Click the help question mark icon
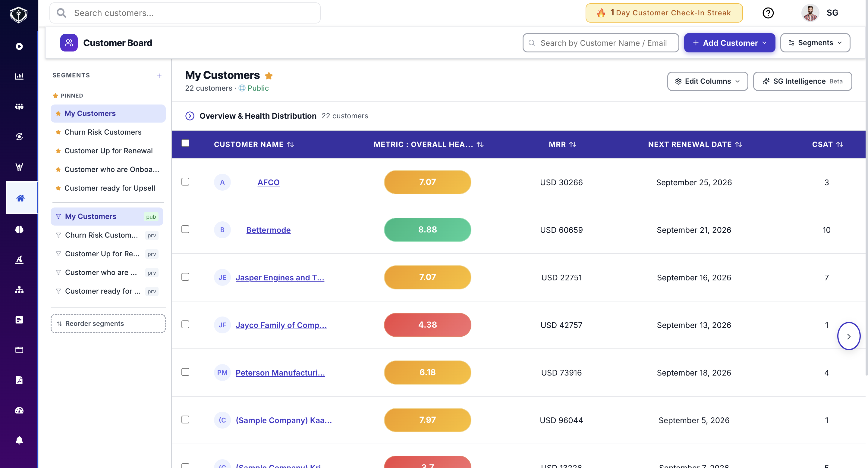 [768, 13]
